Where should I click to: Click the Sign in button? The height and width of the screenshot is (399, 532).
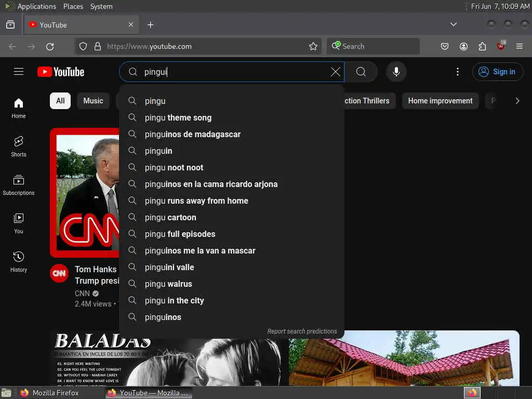pyautogui.click(x=497, y=72)
